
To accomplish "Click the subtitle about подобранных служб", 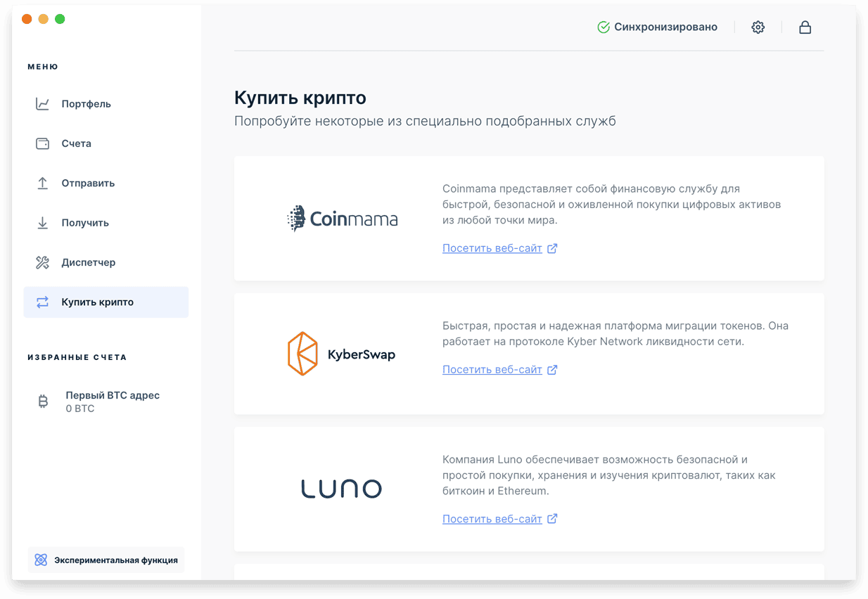I will pos(425,121).
